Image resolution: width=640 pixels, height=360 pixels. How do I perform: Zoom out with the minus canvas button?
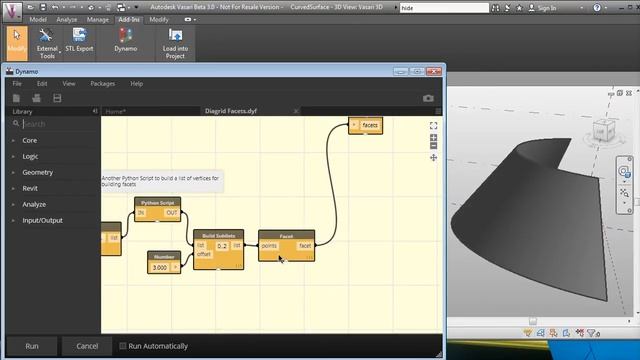pos(433,146)
